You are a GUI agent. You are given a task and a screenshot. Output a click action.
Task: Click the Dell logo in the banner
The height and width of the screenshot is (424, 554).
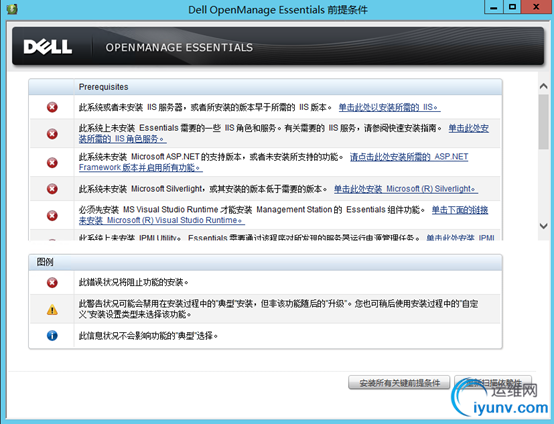(48, 47)
